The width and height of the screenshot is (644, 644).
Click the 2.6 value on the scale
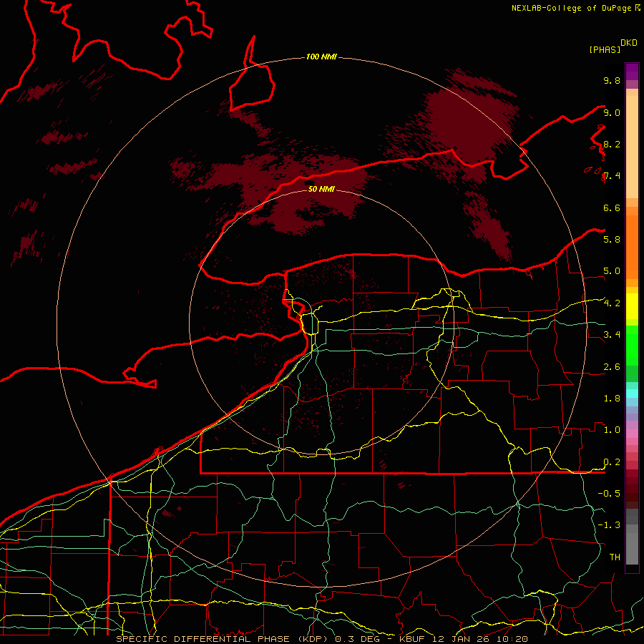(x=612, y=367)
